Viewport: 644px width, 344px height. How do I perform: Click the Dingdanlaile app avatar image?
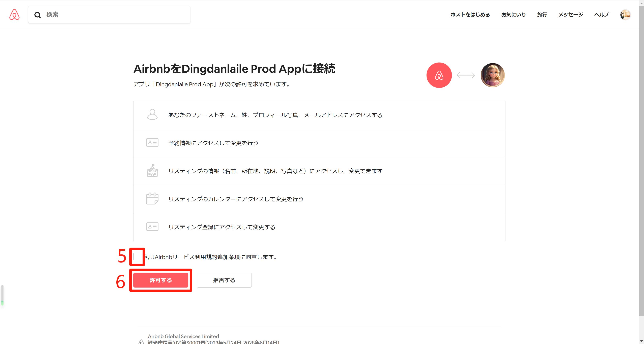pos(493,75)
